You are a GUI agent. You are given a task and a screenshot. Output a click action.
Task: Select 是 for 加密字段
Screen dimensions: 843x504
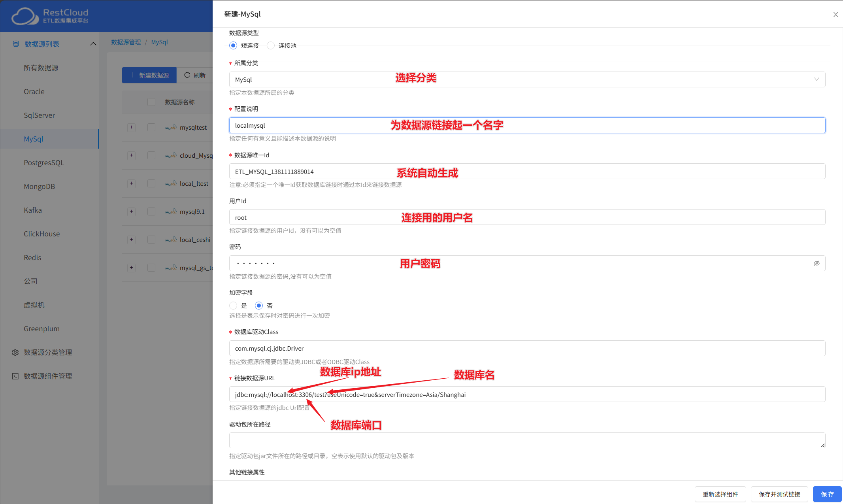[x=233, y=306]
